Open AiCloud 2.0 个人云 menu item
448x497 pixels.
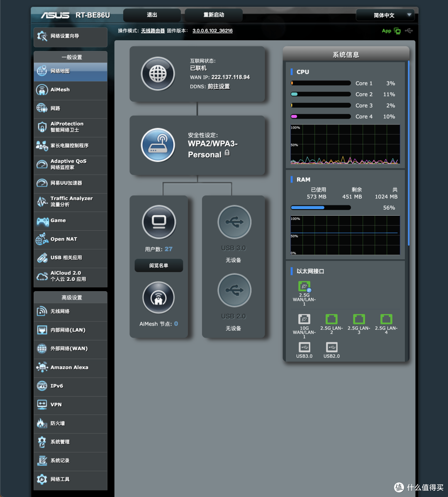point(71,277)
